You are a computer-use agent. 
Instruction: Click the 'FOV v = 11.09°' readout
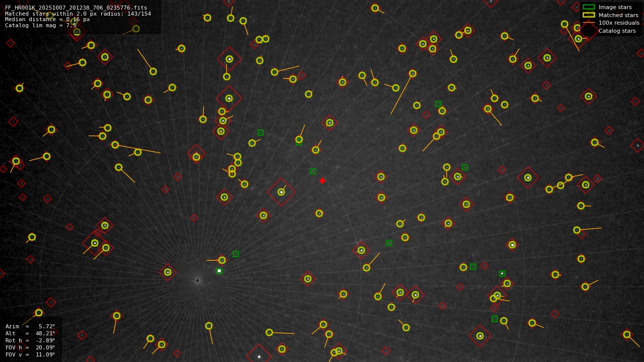(x=30, y=354)
